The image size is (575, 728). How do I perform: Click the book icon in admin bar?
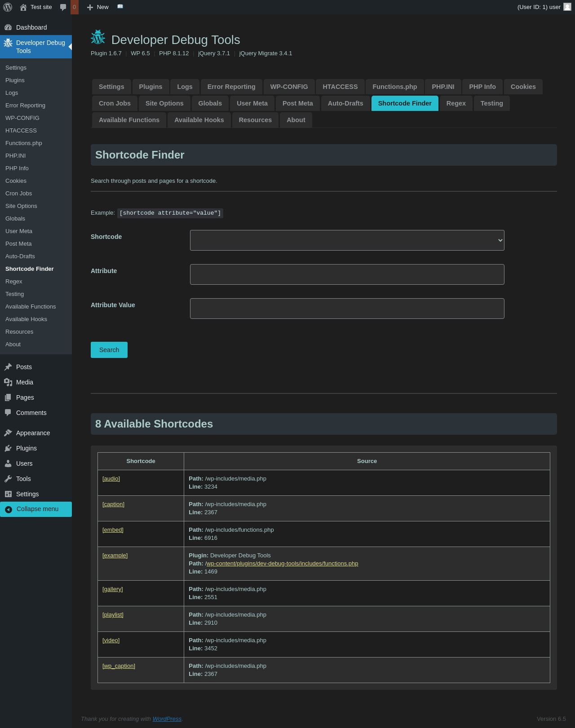tap(120, 7)
